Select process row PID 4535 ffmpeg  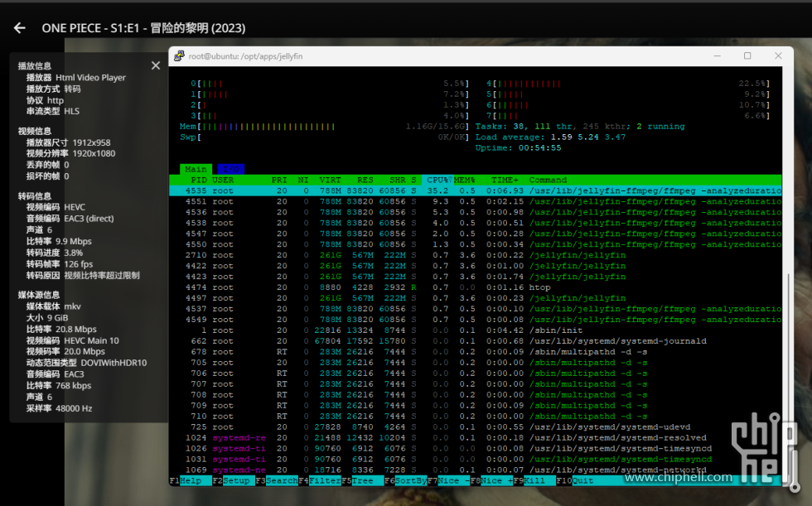[x=476, y=191]
